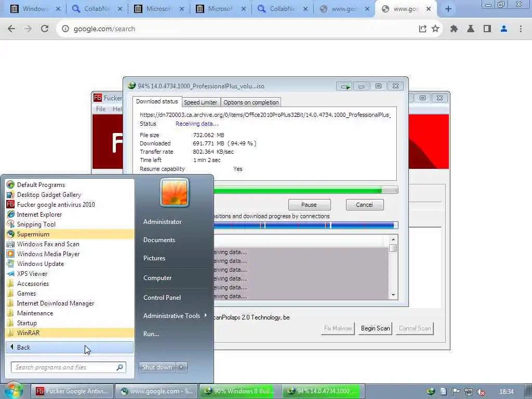
Task: Switch to Options on completion tab
Action: (x=251, y=102)
